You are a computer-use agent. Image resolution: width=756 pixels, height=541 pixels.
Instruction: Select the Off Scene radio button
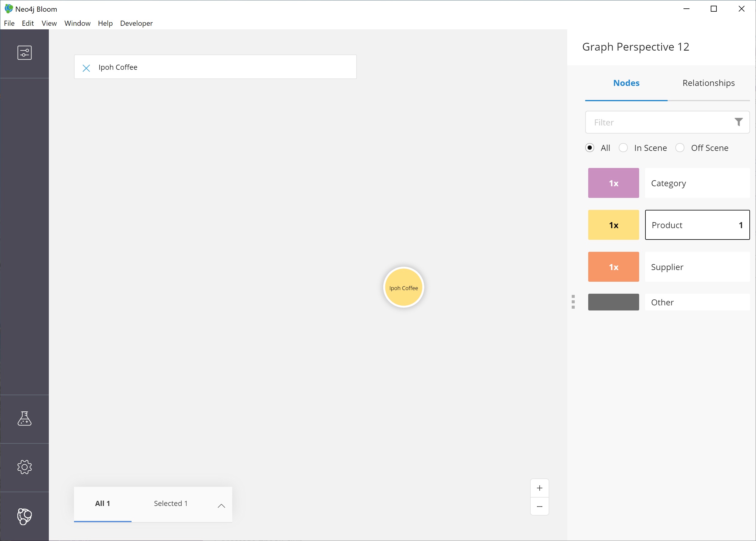tap(680, 148)
